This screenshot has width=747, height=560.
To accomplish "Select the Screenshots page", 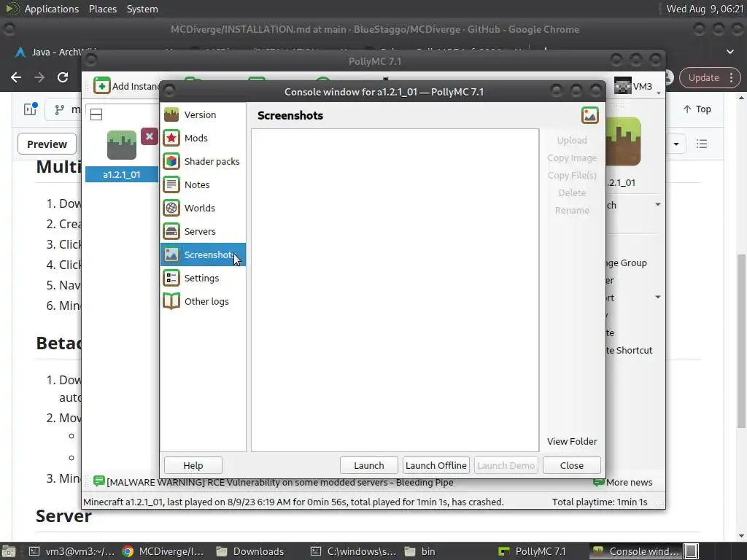I will click(x=203, y=254).
